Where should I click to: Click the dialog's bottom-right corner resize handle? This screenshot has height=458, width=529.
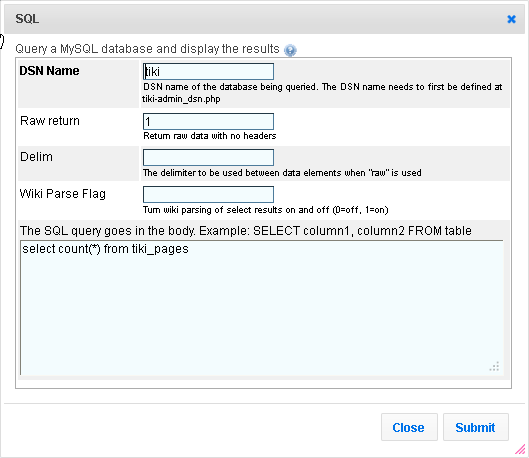click(520, 449)
